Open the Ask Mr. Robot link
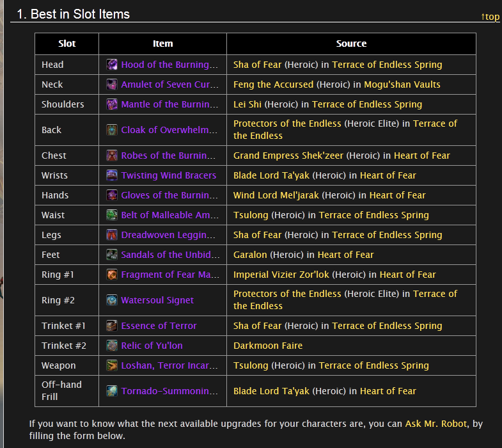Viewport: 502px width, 448px height. pyautogui.click(x=436, y=424)
